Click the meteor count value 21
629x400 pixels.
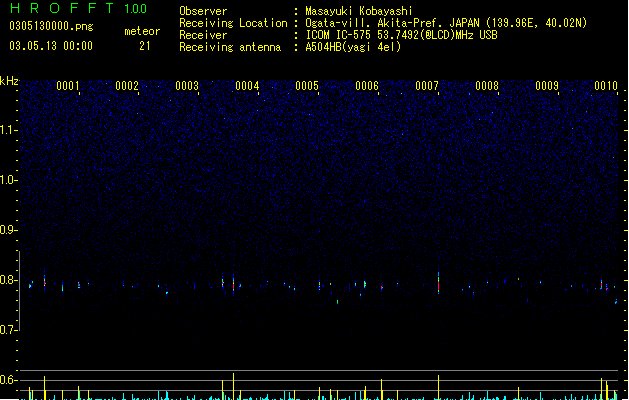pos(145,46)
